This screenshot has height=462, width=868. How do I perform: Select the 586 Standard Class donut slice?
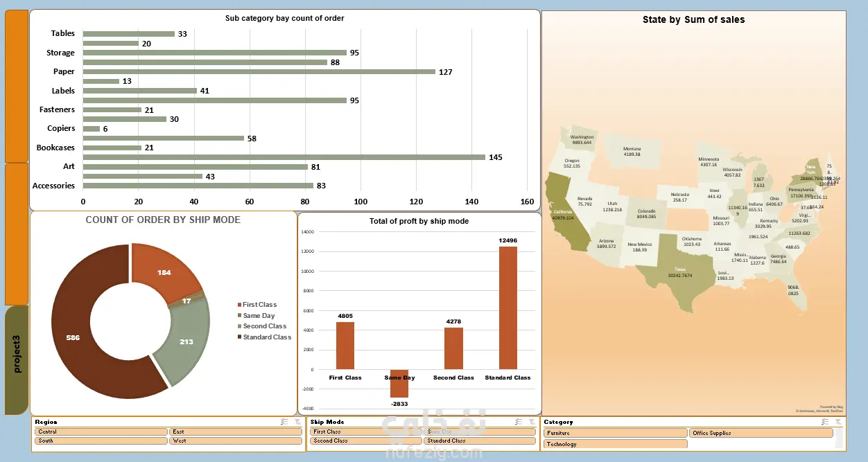[73, 338]
